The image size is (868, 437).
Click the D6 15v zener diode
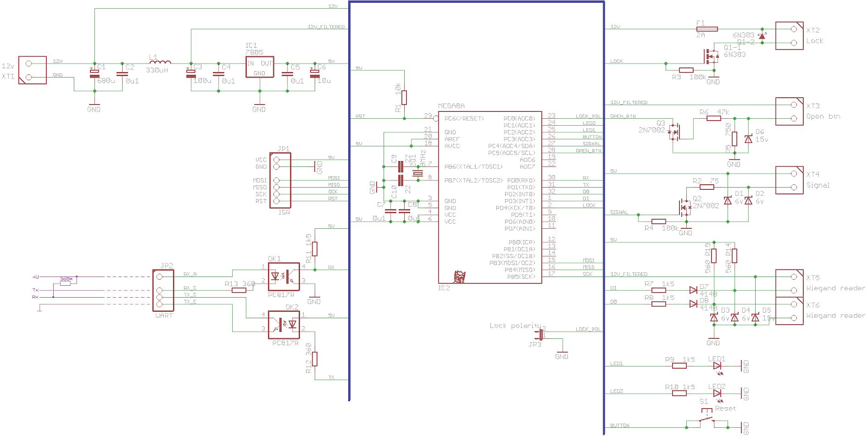coord(748,139)
